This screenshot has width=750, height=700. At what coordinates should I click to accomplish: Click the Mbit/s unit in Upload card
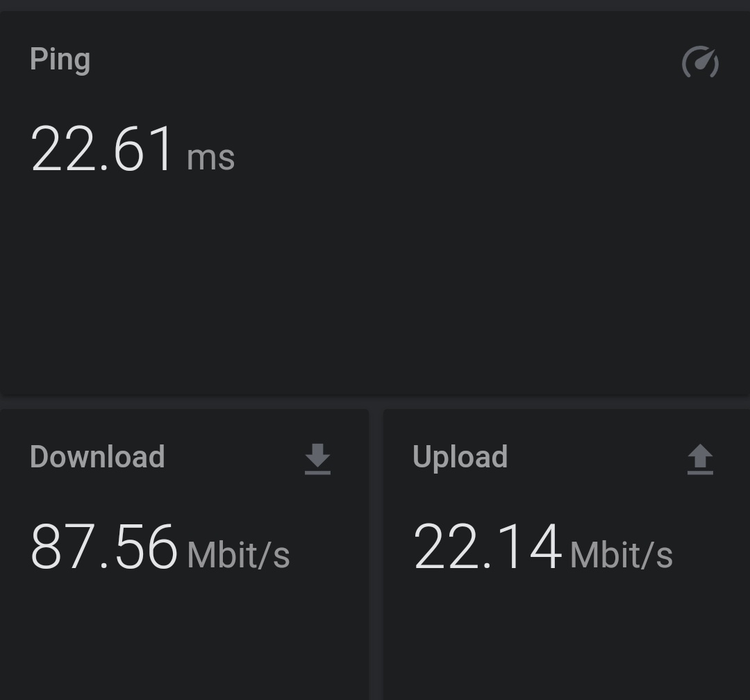click(622, 555)
